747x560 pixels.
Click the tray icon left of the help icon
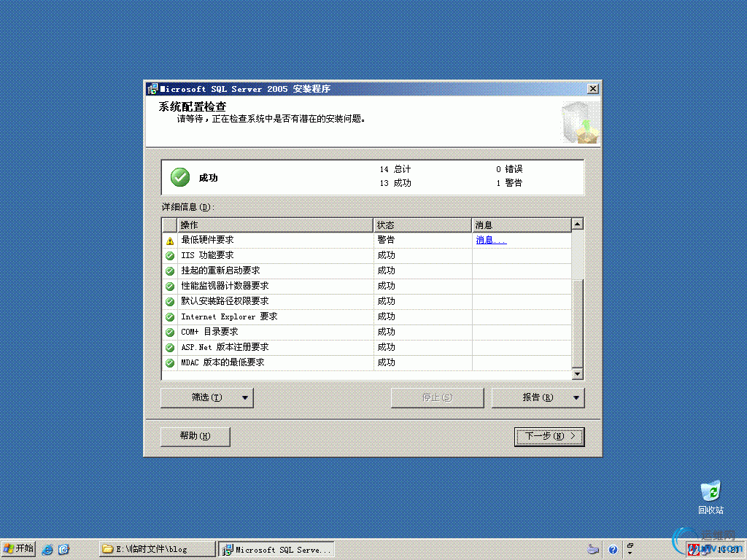tap(592, 549)
